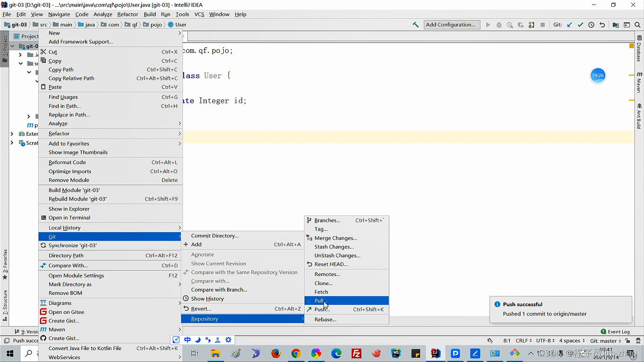
Task: Expand Add to Favorites submenu
Action: pos(110,143)
